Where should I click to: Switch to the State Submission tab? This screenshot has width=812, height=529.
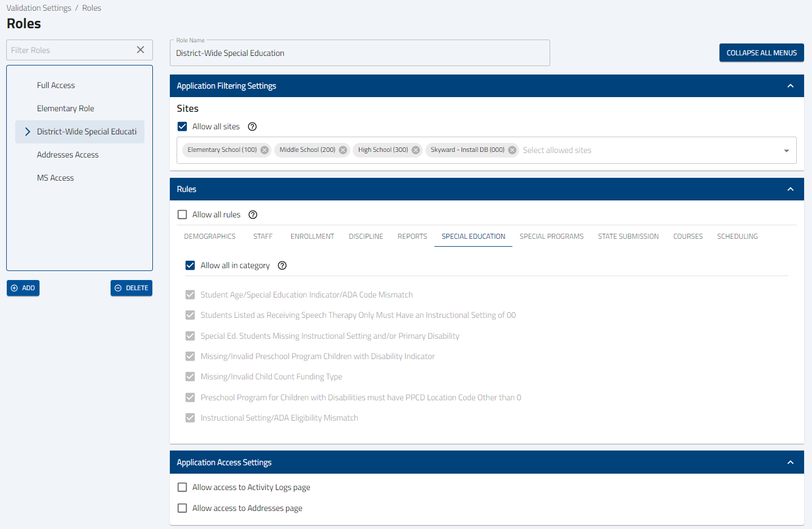coord(628,237)
